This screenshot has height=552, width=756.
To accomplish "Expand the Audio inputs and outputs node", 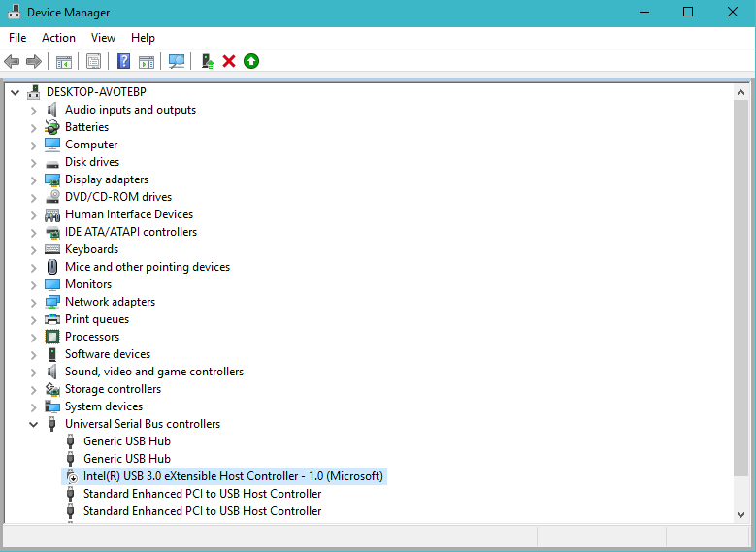I will click(34, 110).
